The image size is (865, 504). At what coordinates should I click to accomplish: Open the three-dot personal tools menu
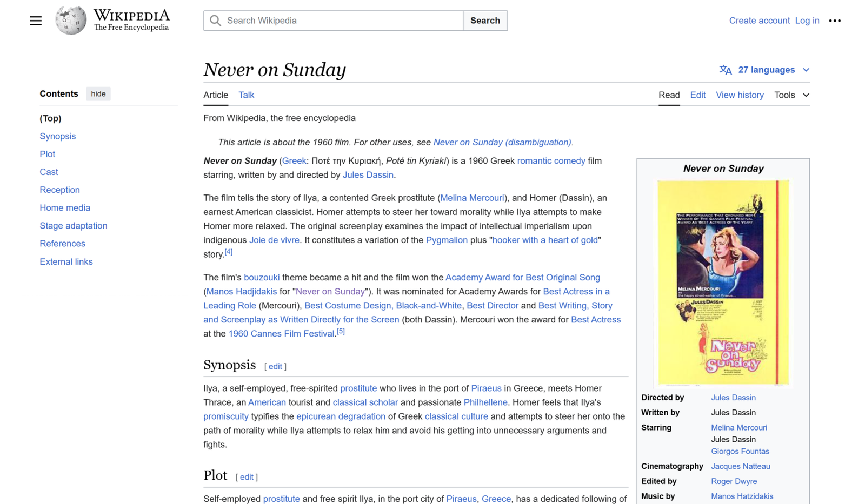click(835, 21)
